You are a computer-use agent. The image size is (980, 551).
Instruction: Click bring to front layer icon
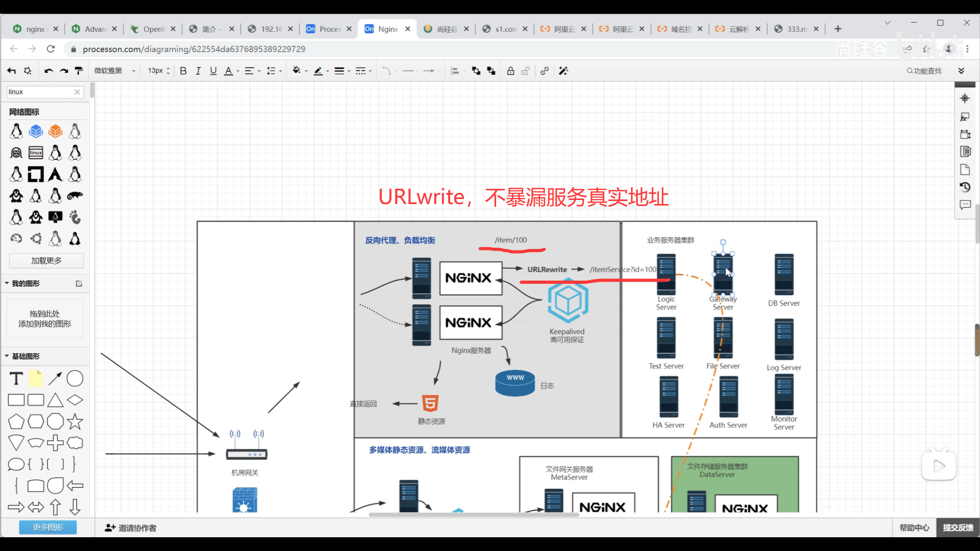click(x=476, y=71)
